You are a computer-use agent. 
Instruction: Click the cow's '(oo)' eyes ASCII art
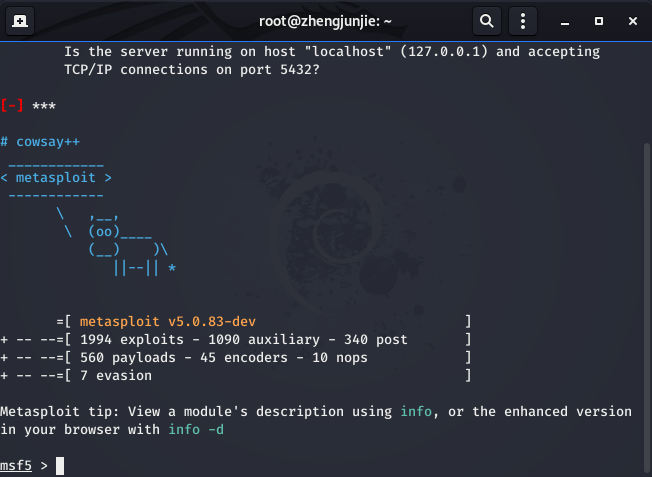(104, 232)
